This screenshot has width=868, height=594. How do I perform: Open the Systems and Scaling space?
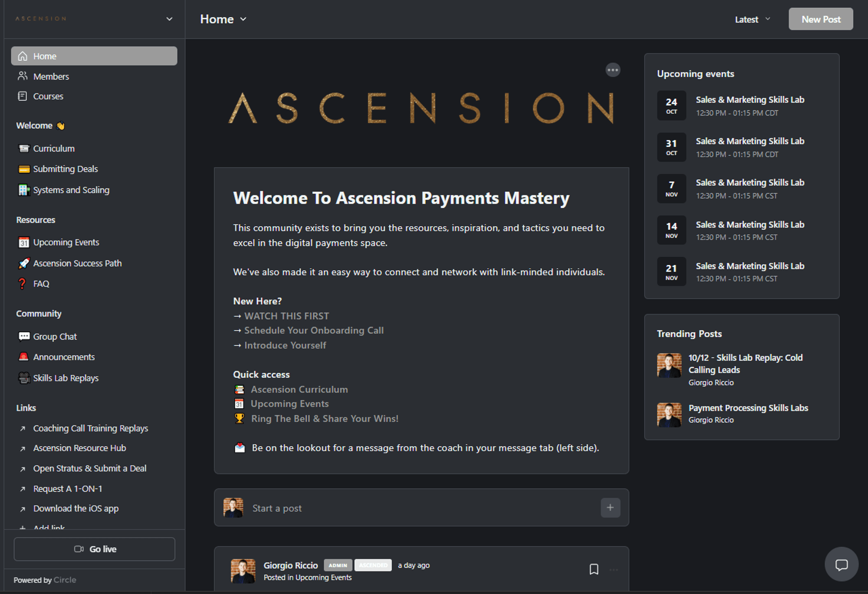[71, 190]
